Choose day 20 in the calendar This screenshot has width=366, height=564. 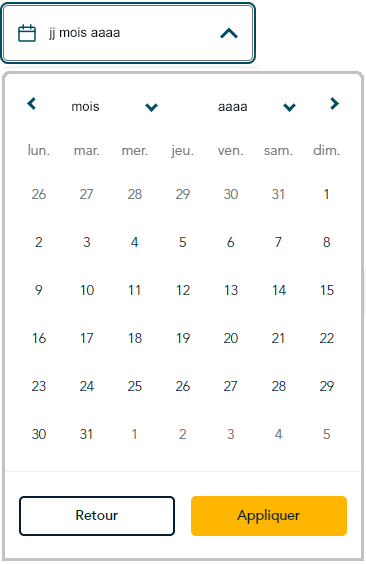231,338
